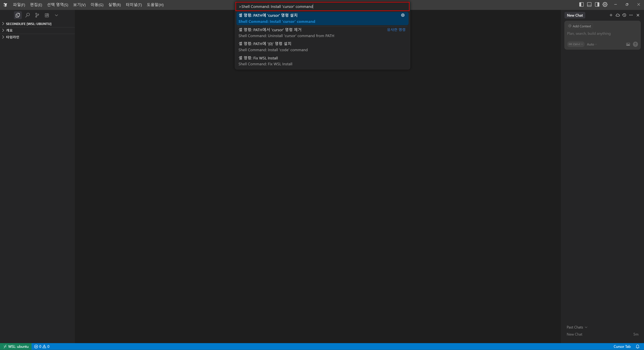Open the 터미널(T) menu
644x350 pixels.
pyautogui.click(x=134, y=5)
